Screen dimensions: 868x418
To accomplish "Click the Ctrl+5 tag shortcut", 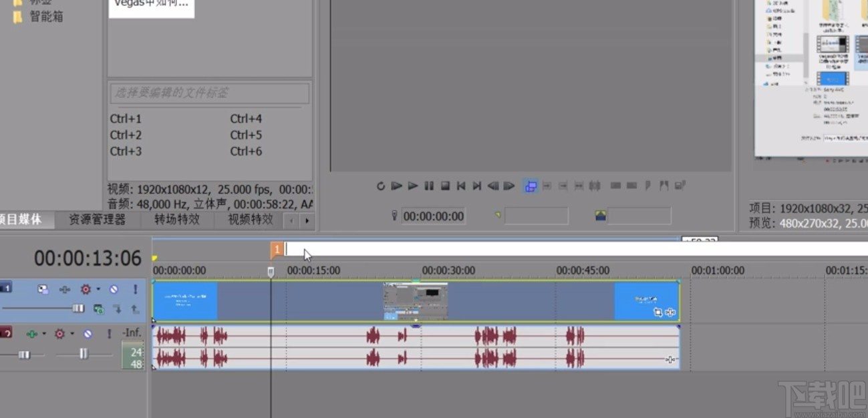I will pyautogui.click(x=246, y=135).
